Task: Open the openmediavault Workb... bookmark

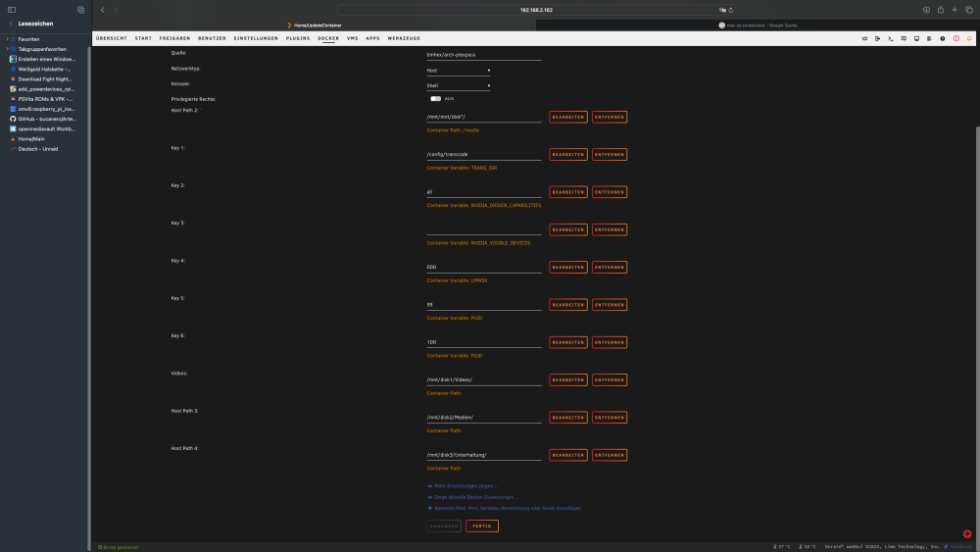Action: tap(42, 128)
